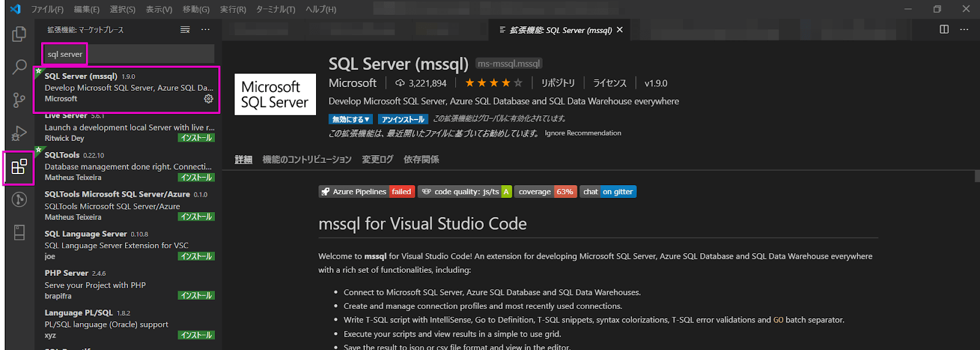Open the Source Control view
The width and height of the screenshot is (980, 350).
pos(19,100)
